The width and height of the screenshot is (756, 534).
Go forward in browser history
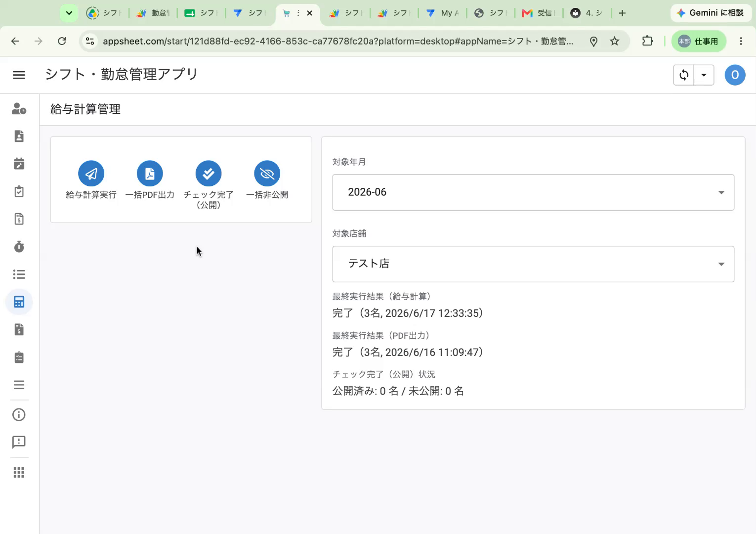click(39, 41)
